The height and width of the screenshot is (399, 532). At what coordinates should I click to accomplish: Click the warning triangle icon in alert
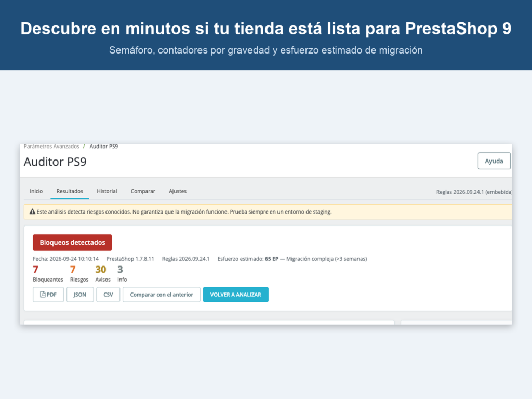pyautogui.click(x=32, y=212)
